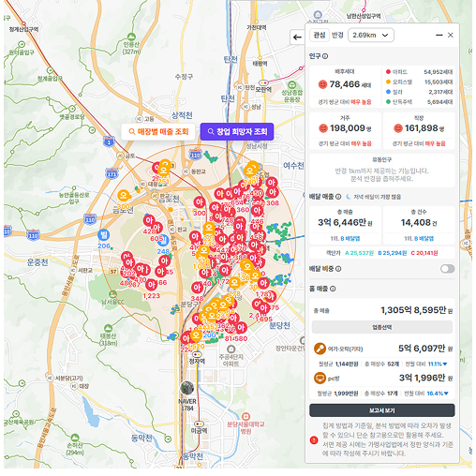Click the 빌라 2,317세대 legend row
This screenshot has width=476, height=476.
pos(419,92)
